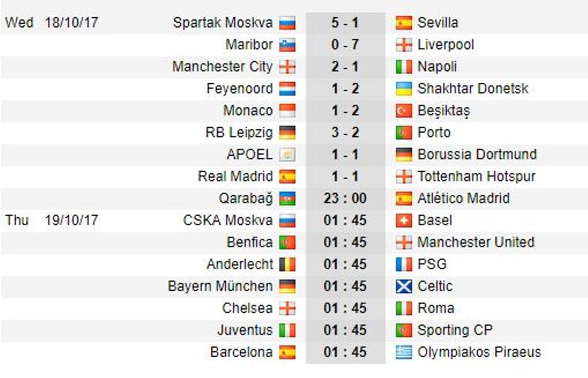
Task: Click the 23 : 00 Qarabağ kickoff time
Action: [345, 199]
